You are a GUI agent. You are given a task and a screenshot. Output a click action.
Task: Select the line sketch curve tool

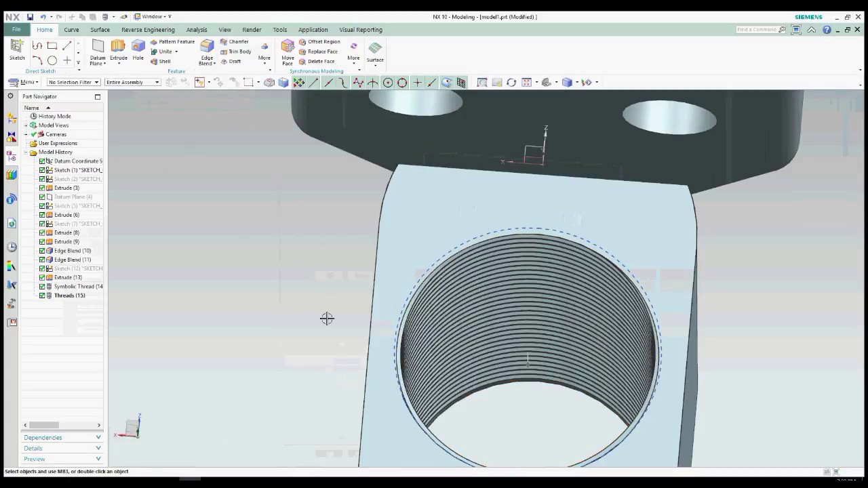click(x=66, y=45)
